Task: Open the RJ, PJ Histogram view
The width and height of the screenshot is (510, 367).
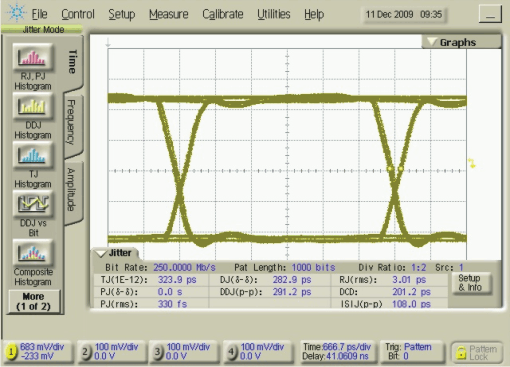Action: click(33, 57)
